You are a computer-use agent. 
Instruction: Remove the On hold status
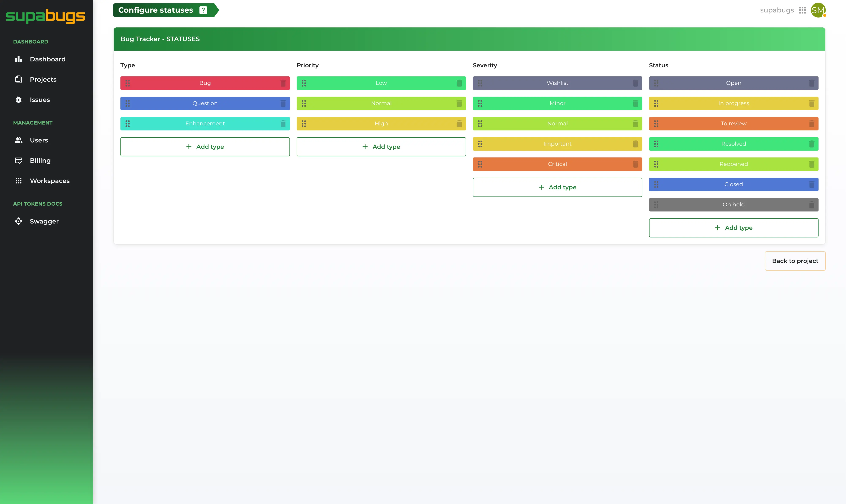[x=811, y=205]
